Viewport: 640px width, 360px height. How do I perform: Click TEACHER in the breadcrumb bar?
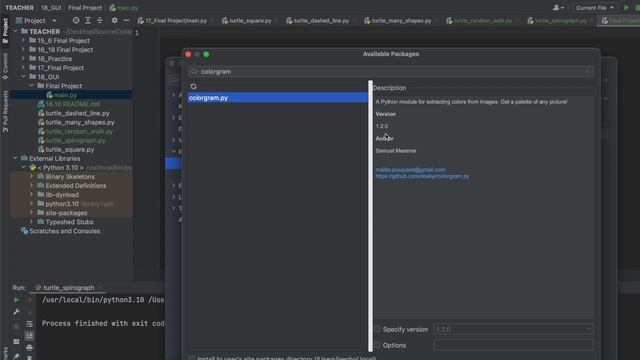click(20, 8)
